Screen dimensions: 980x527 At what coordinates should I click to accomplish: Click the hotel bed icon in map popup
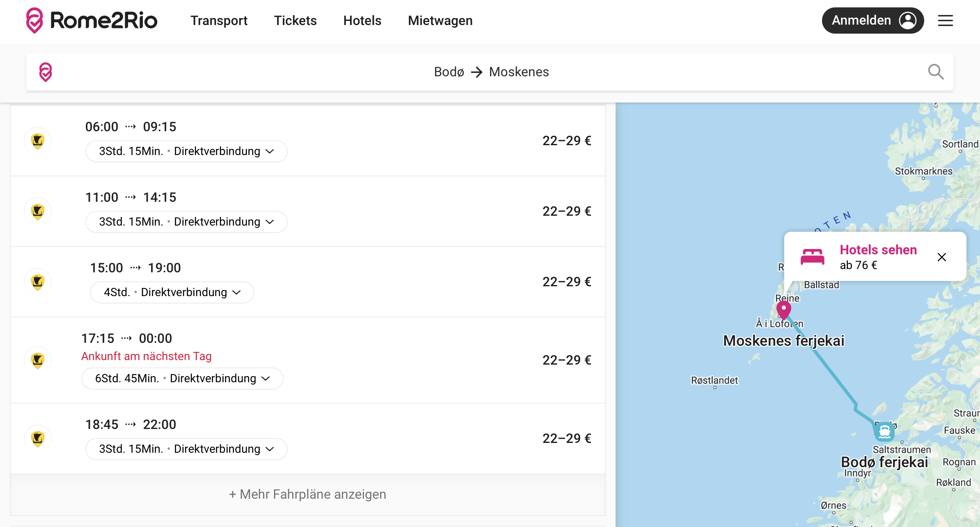pos(812,257)
